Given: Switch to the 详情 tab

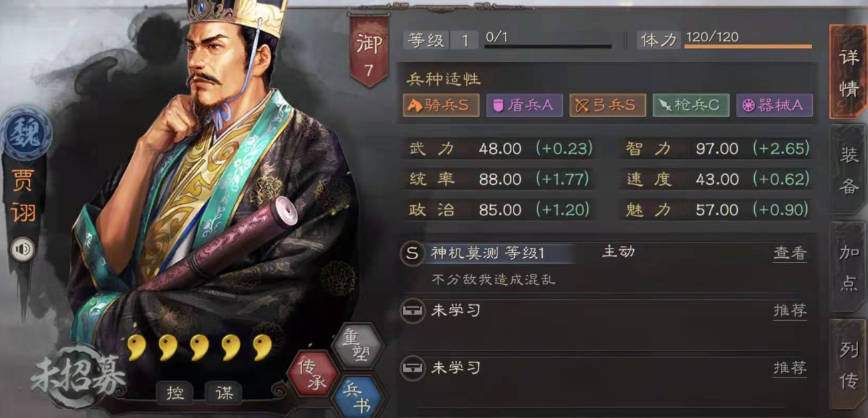Looking at the screenshot, I should point(848,72).
